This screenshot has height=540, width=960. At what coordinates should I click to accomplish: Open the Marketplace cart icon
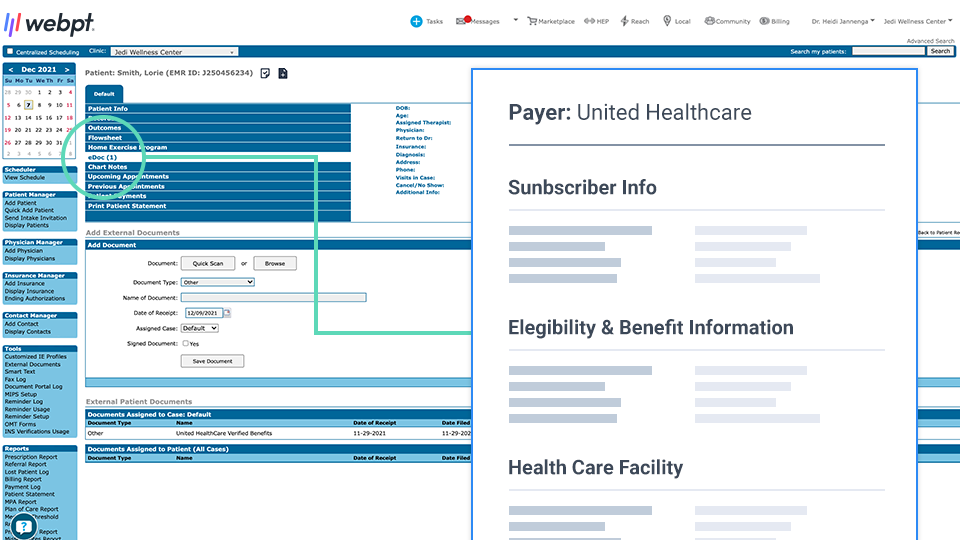532,21
